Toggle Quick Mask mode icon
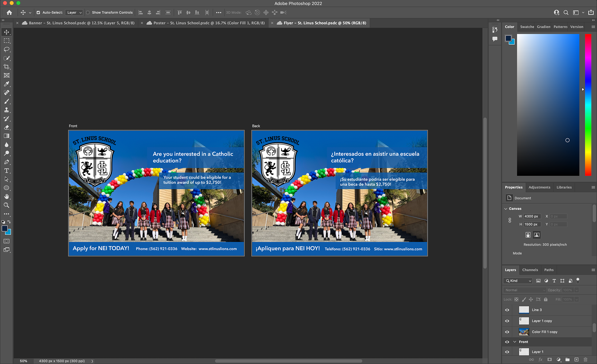The width and height of the screenshot is (597, 364). pyautogui.click(x=7, y=241)
